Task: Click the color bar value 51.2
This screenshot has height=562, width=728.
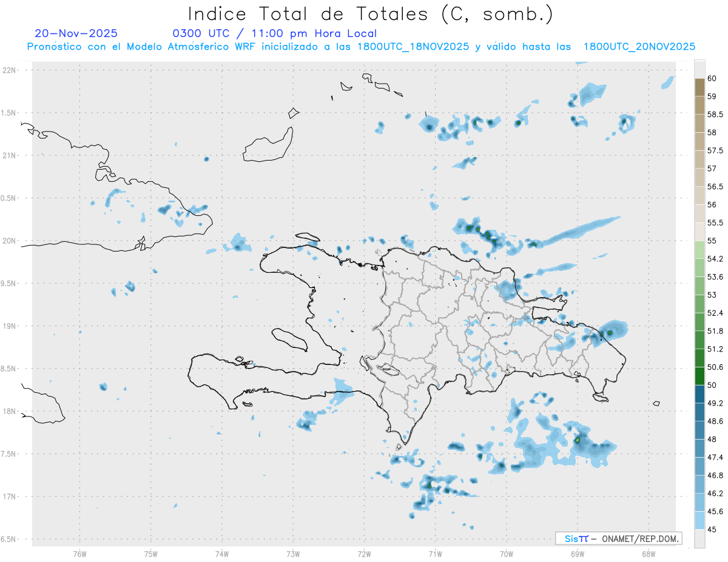Action: click(x=715, y=349)
